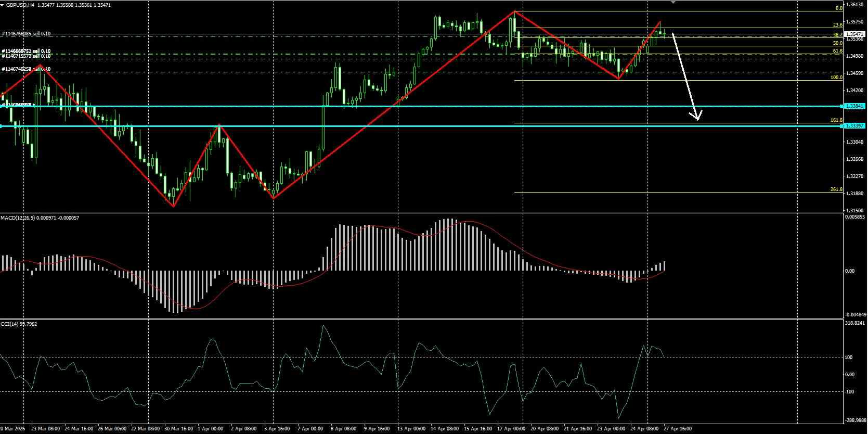
Task: Click the 1.31500 price scale value
Action: (855, 211)
